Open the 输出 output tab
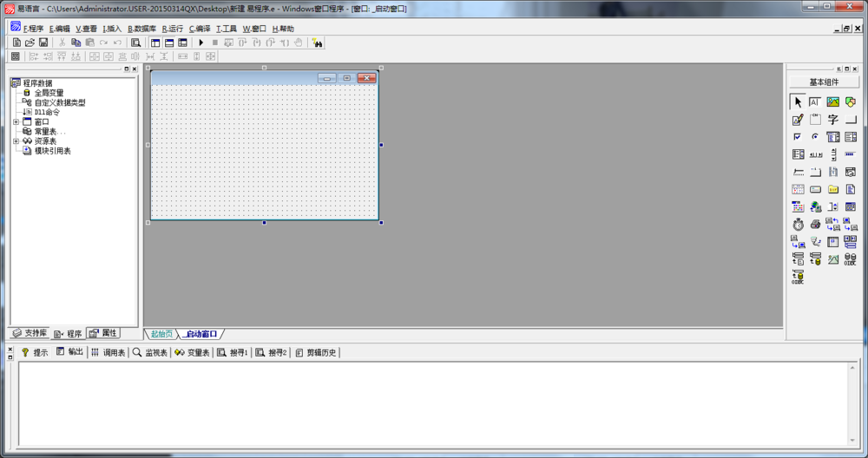Image resolution: width=868 pixels, height=458 pixels. pos(69,352)
